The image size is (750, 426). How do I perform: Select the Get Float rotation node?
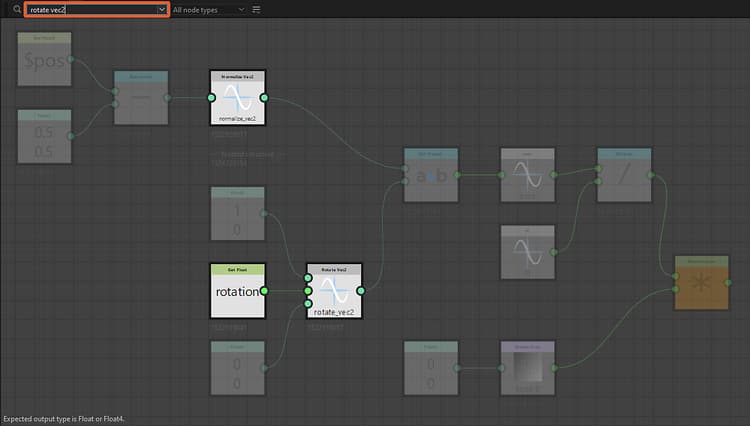(238, 291)
